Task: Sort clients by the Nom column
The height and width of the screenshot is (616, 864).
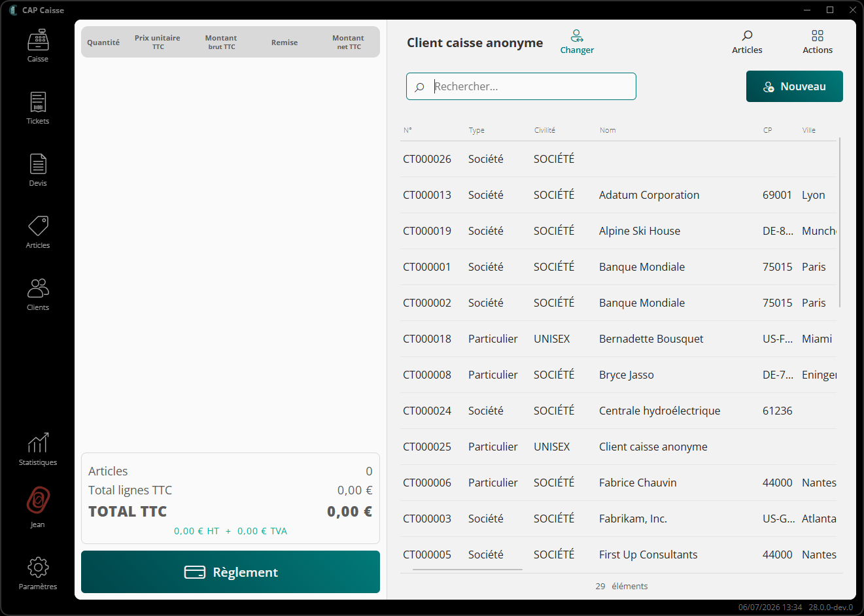Action: pyautogui.click(x=608, y=130)
